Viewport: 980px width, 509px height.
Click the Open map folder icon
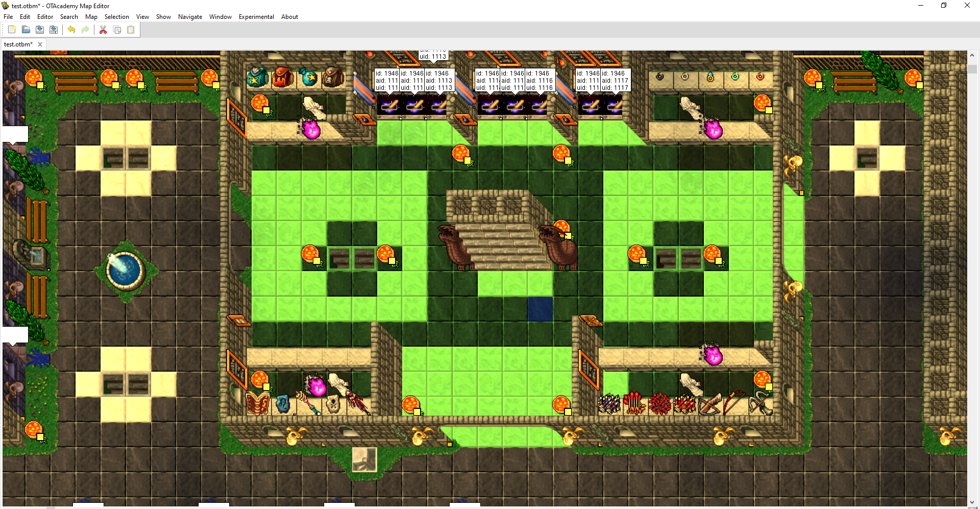[26, 30]
